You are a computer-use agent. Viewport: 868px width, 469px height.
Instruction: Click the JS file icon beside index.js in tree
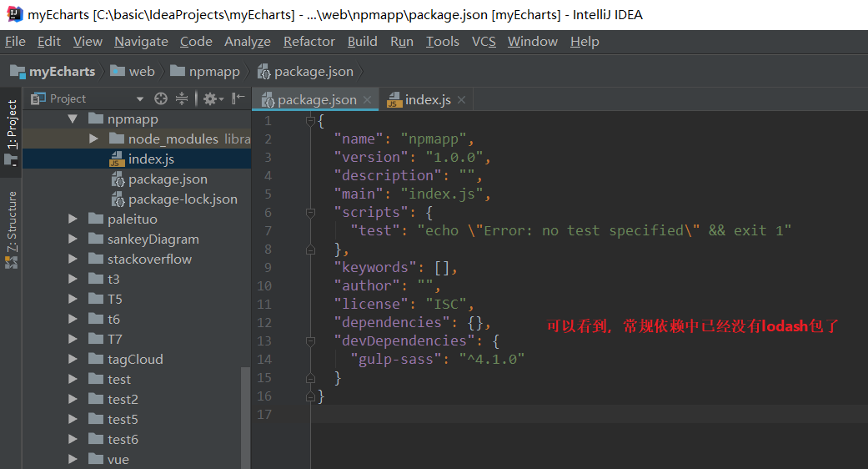(x=117, y=159)
